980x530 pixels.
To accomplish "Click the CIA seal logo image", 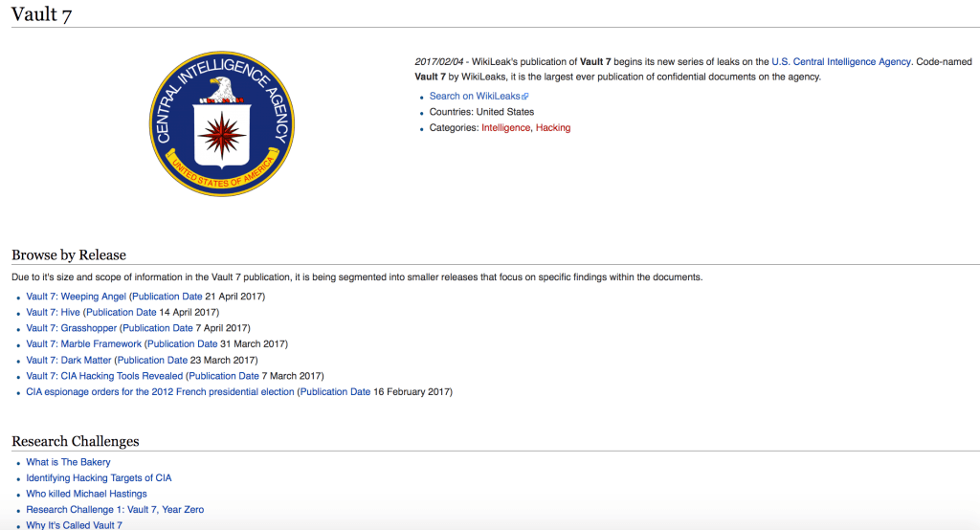I will 222,122.
